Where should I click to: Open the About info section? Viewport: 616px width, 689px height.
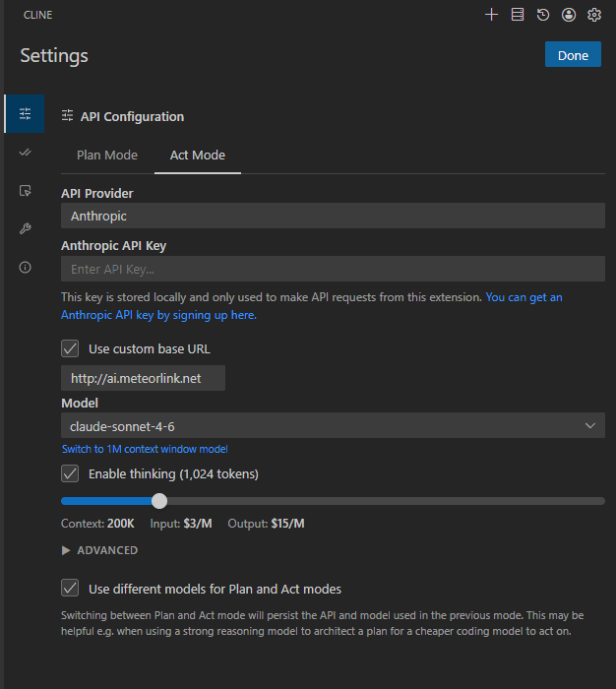25,267
